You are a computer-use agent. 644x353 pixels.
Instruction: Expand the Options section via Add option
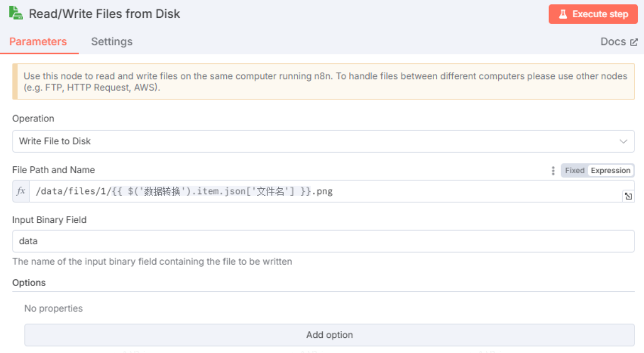pos(329,335)
